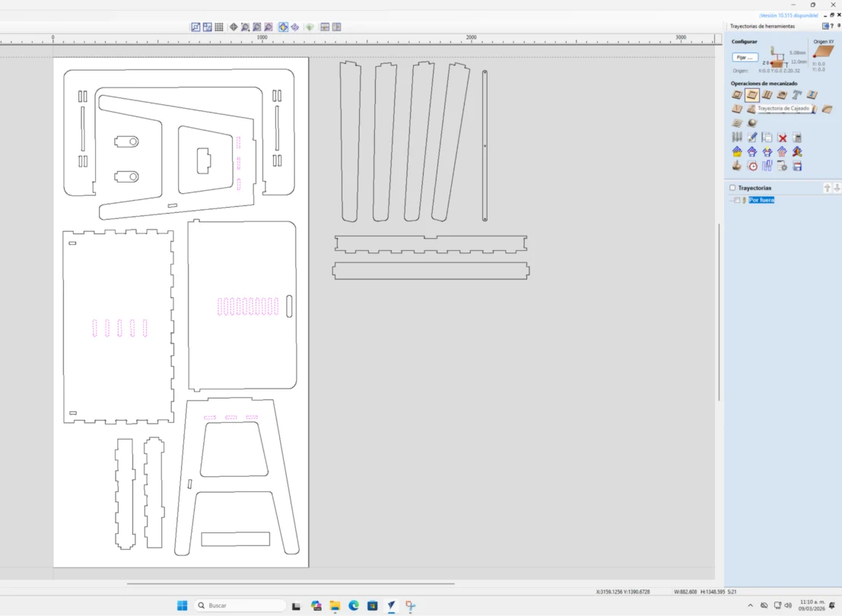Toggle the Por fuera toolpath checkbox

tap(737, 200)
